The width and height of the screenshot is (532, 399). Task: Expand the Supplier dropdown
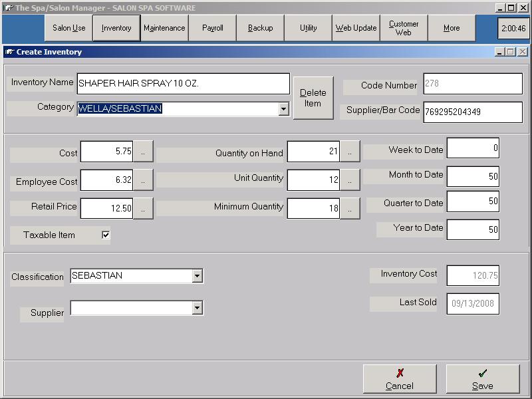coord(197,307)
